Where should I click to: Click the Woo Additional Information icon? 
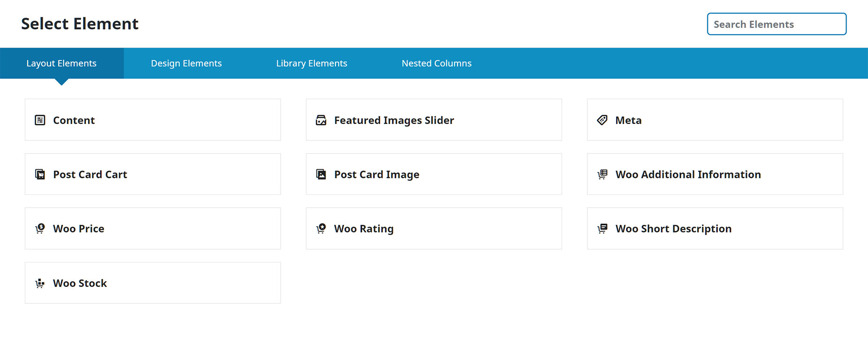602,174
